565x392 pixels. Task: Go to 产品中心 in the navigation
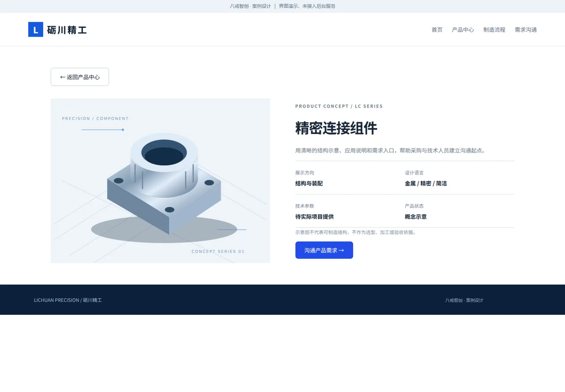point(463,30)
